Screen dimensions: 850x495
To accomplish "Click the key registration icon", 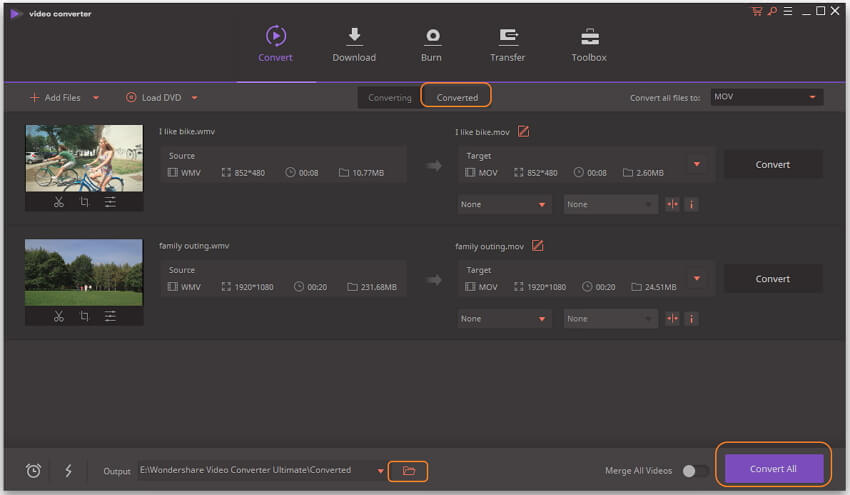I will pyautogui.click(x=772, y=11).
